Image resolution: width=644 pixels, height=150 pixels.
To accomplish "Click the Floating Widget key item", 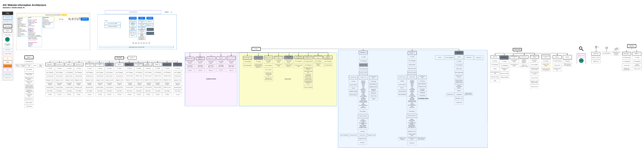I will [x=8, y=74].
